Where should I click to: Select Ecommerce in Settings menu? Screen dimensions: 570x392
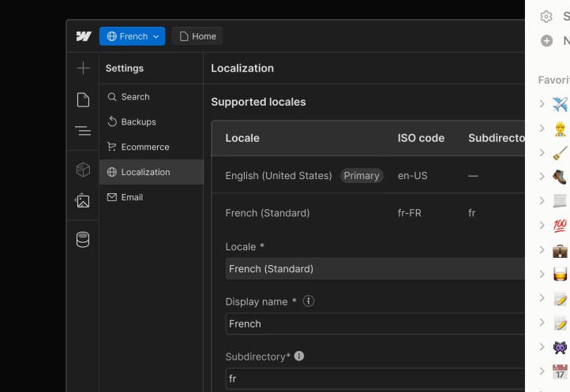144,147
